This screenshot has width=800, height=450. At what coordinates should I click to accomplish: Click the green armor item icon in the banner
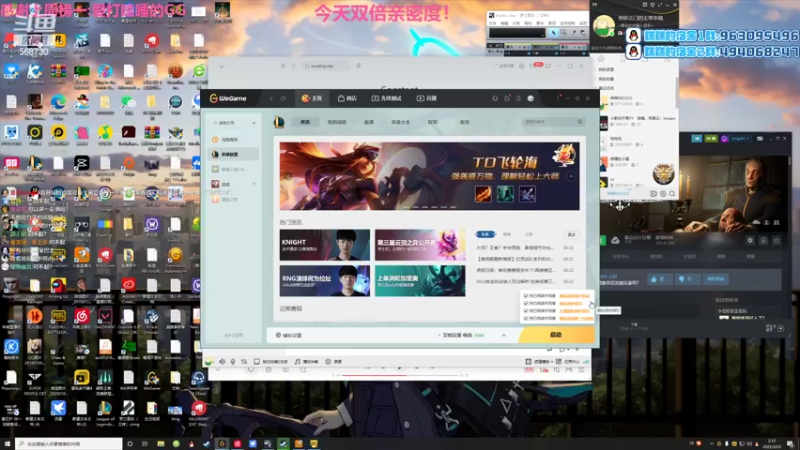505,194
